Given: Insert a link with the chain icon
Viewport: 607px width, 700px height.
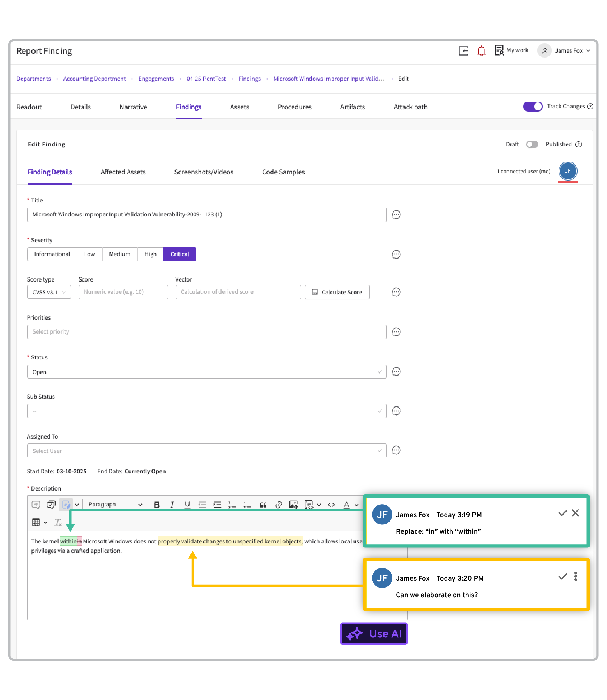Looking at the screenshot, I should (278, 505).
